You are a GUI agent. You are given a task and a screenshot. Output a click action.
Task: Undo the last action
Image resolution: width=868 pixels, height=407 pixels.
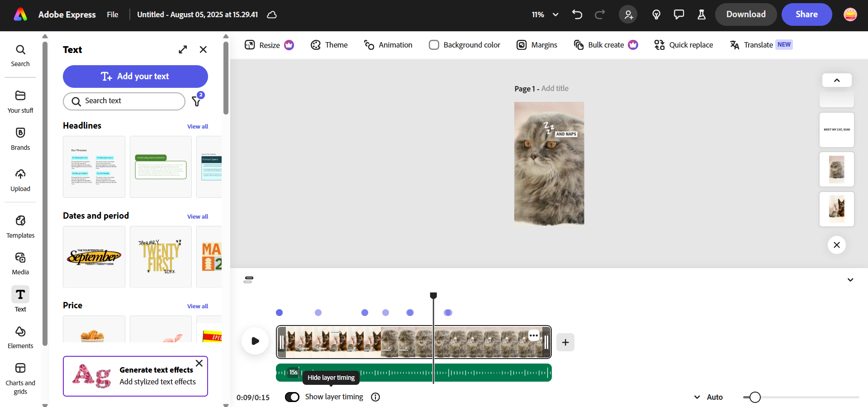coord(577,14)
